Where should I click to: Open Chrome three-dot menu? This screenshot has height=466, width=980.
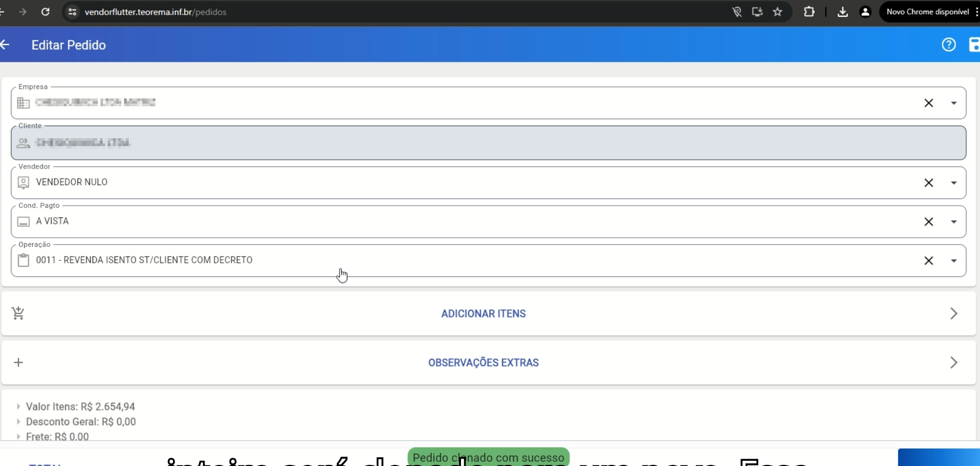976,12
